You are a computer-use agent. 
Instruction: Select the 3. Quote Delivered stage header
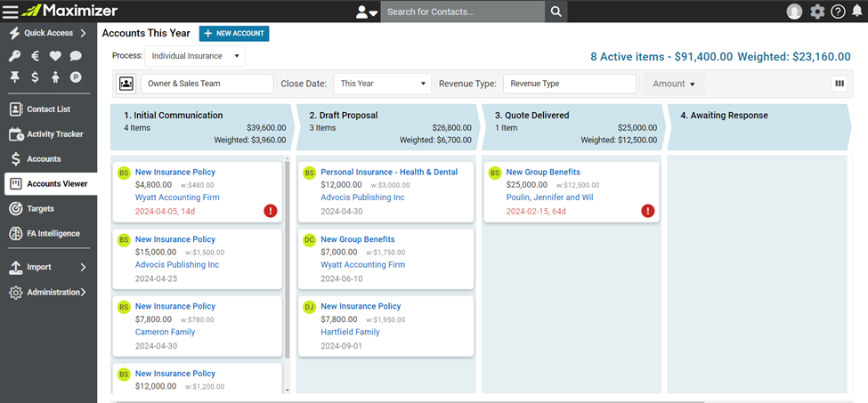(573, 127)
